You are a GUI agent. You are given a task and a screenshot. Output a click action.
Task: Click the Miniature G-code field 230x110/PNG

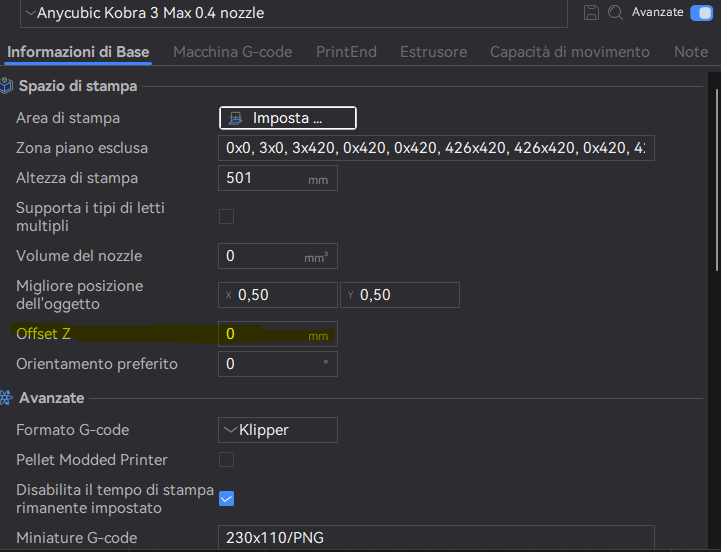(x=436, y=537)
